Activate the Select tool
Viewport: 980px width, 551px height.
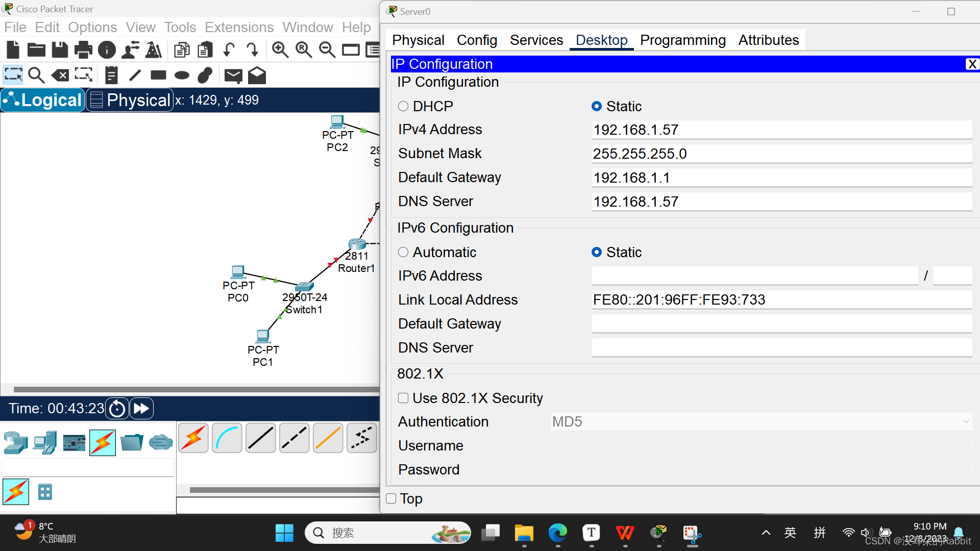13,75
